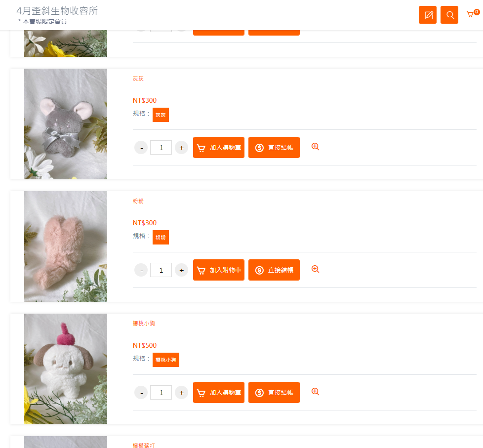Open the search icon in header
Image resolution: width=483 pixels, height=448 pixels.
(449, 15)
